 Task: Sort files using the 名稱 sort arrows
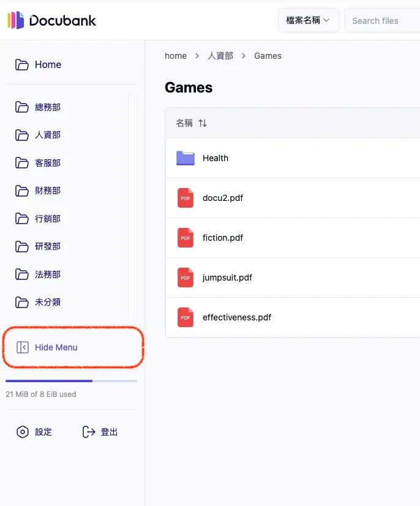(203, 123)
